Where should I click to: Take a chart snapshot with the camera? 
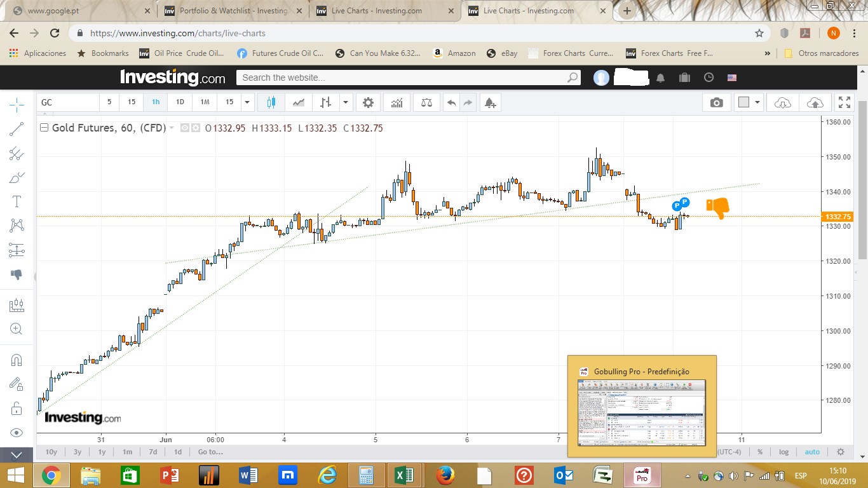[x=717, y=102]
